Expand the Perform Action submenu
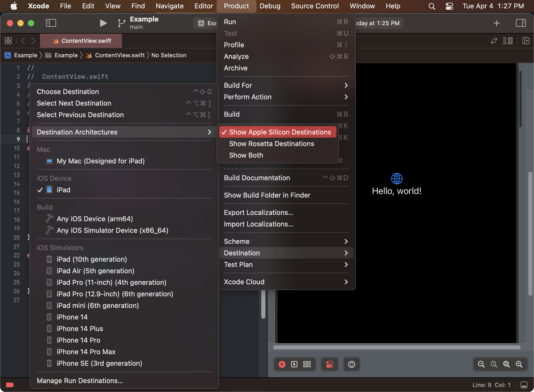Viewport: 534px width, 392px height. tap(286, 97)
